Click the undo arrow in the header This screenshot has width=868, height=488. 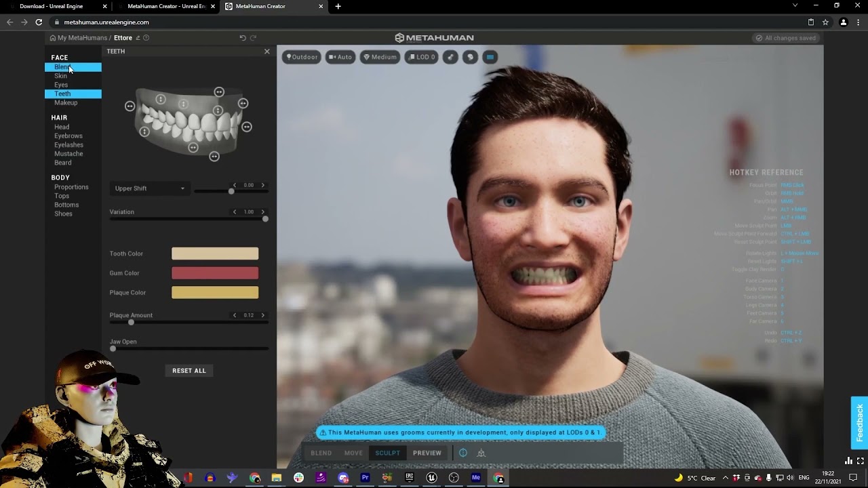point(243,38)
